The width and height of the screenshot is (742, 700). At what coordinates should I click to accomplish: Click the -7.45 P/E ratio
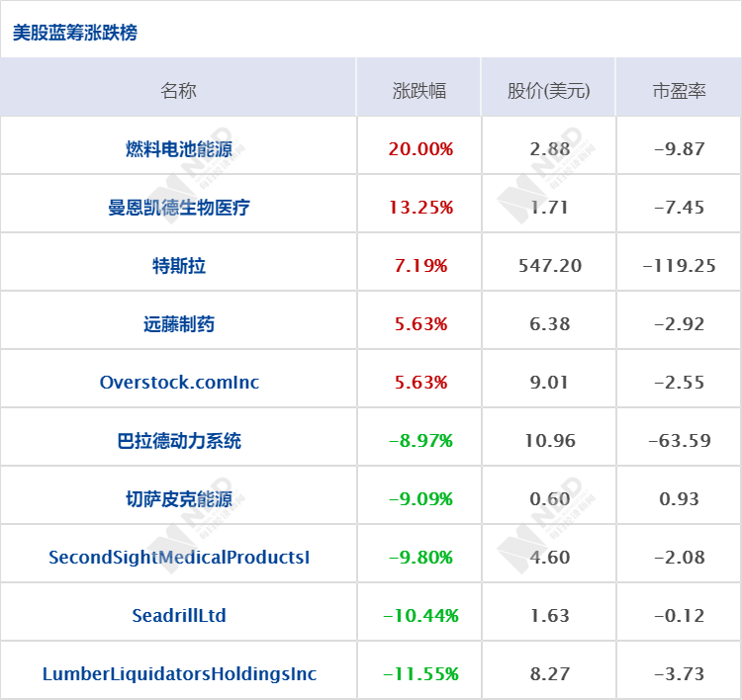pos(679,208)
